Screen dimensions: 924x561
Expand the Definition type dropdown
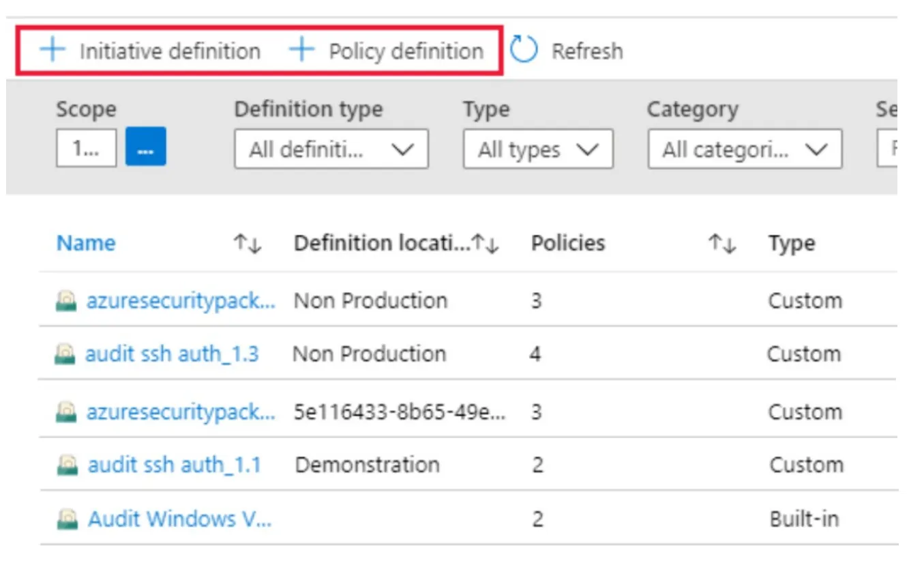pos(331,149)
